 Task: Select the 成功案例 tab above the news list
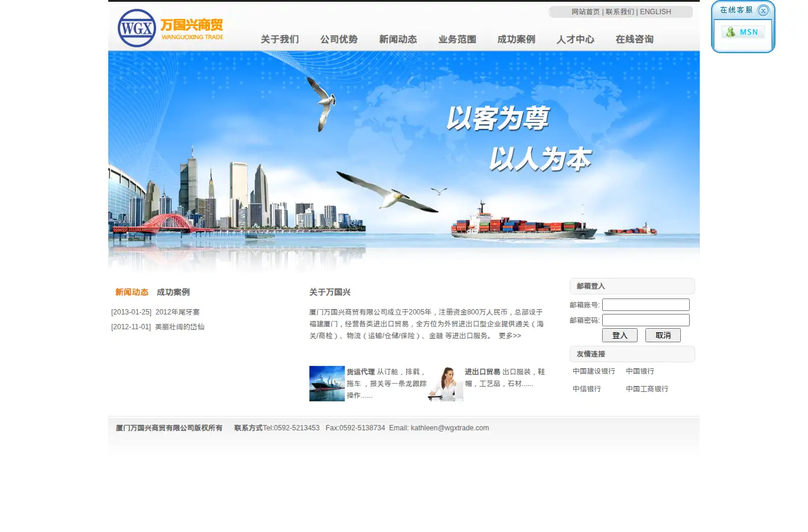pyautogui.click(x=173, y=292)
